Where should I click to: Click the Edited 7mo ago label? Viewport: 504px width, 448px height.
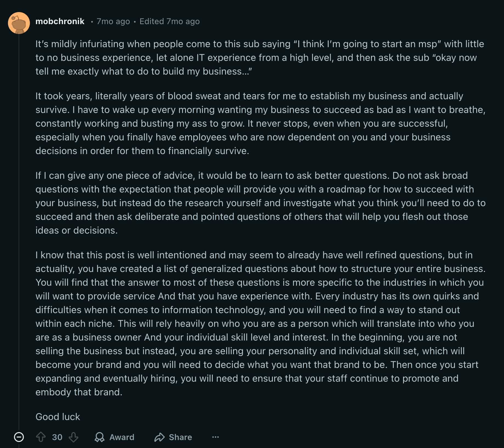(x=169, y=21)
